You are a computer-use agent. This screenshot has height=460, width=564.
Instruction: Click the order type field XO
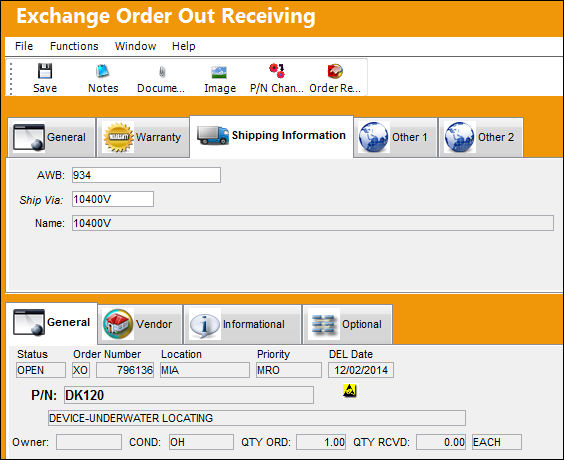(81, 370)
